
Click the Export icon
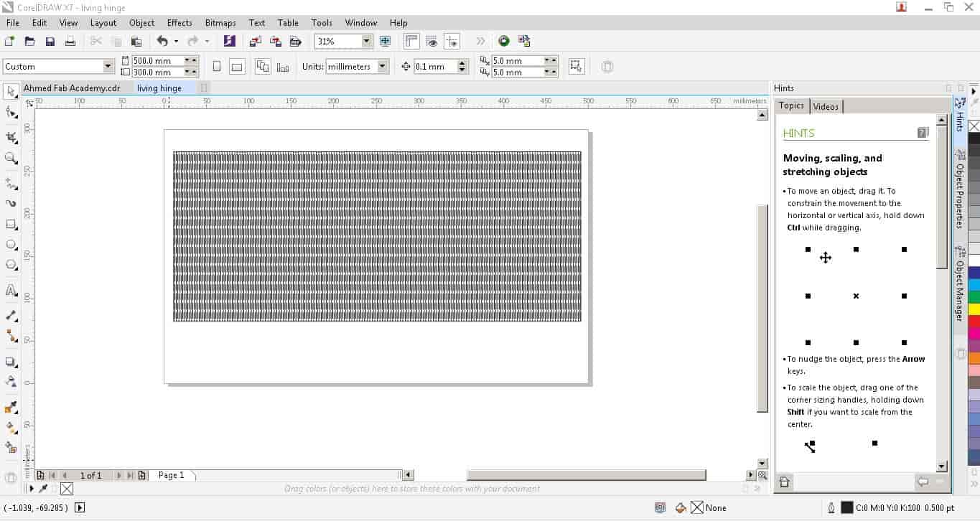[x=275, y=42]
